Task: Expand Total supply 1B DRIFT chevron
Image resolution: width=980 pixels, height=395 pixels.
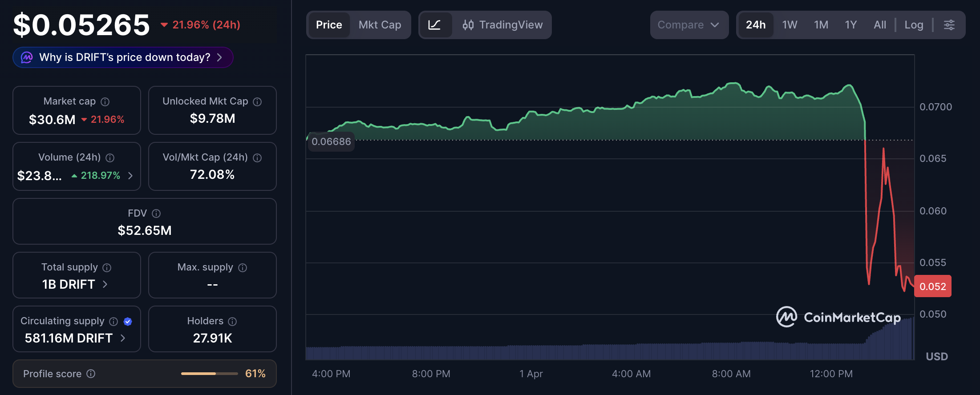Action: pos(105,284)
